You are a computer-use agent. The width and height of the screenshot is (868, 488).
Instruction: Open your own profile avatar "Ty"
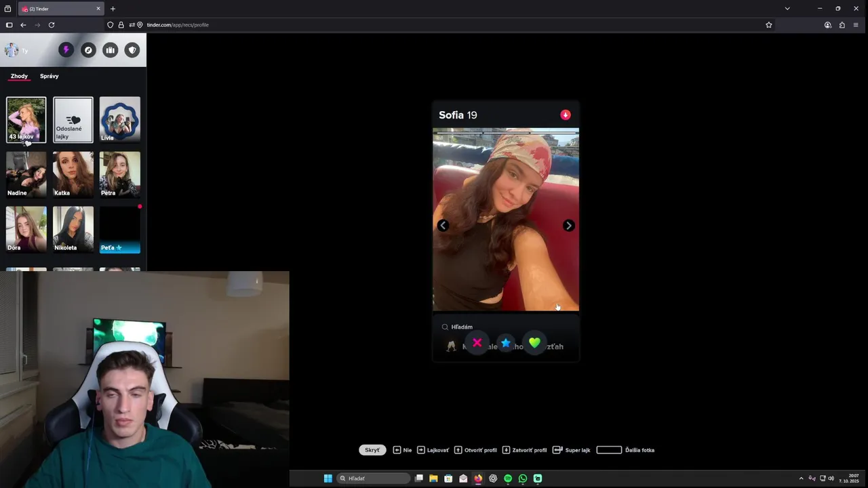[12, 50]
